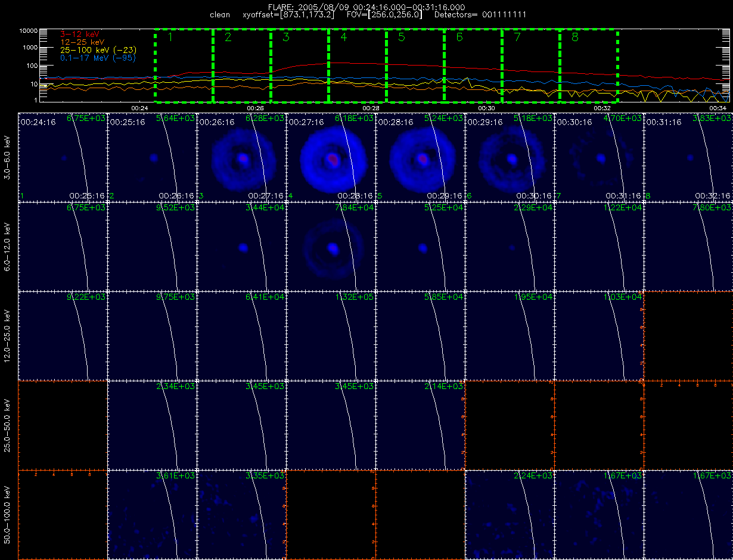Click interval 1 label in the light curve
733x560 pixels.
(170, 38)
